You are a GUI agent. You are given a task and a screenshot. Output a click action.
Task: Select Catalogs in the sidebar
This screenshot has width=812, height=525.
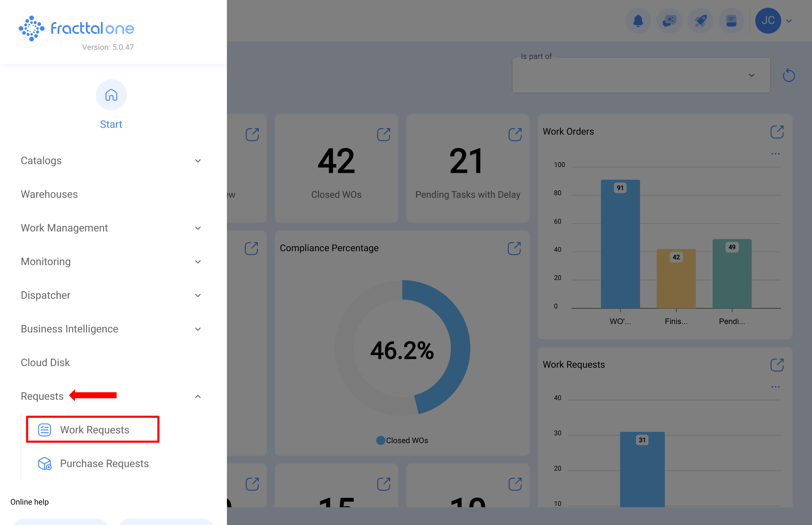41,161
